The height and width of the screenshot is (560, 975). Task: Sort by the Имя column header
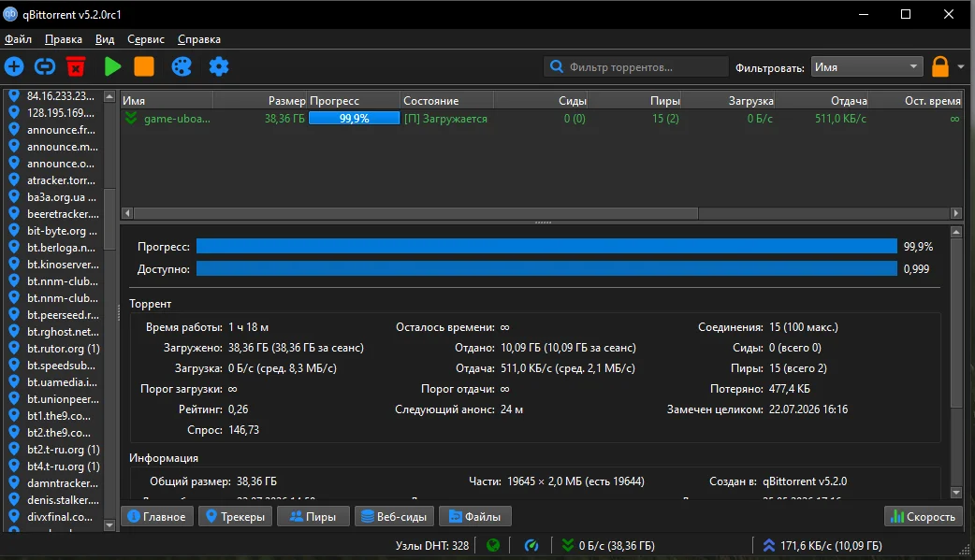(x=167, y=100)
